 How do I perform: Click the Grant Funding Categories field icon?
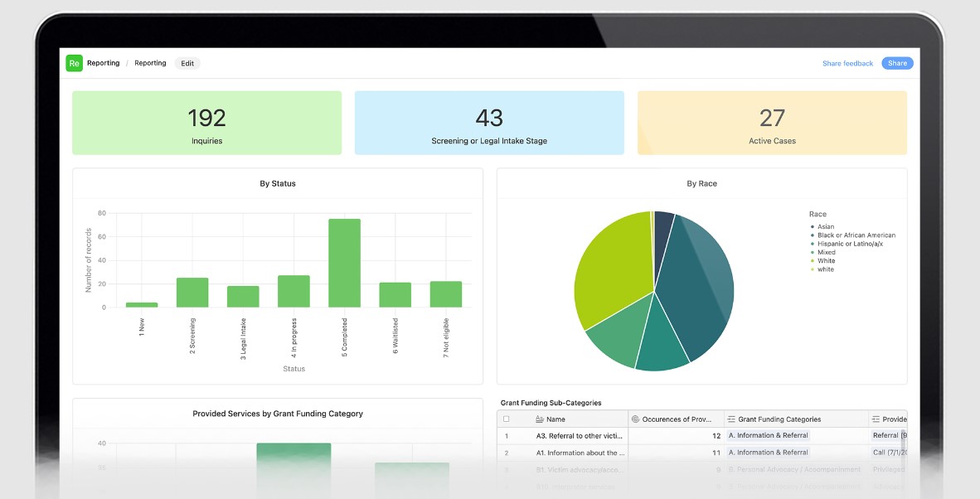coord(730,419)
